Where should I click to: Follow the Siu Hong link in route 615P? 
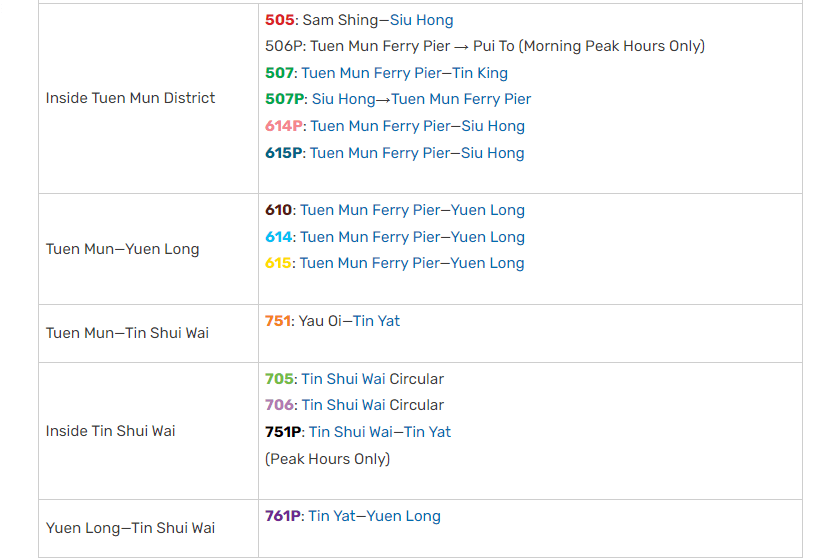(x=493, y=153)
